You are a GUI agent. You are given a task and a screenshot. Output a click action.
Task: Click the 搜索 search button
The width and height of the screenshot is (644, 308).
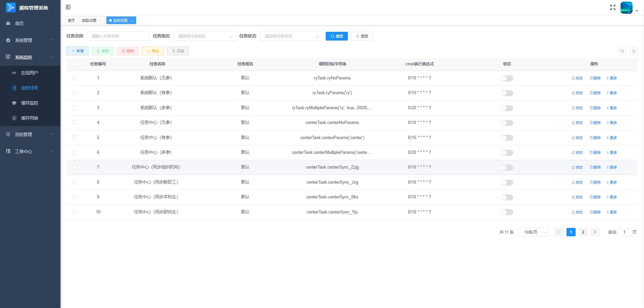(336, 36)
